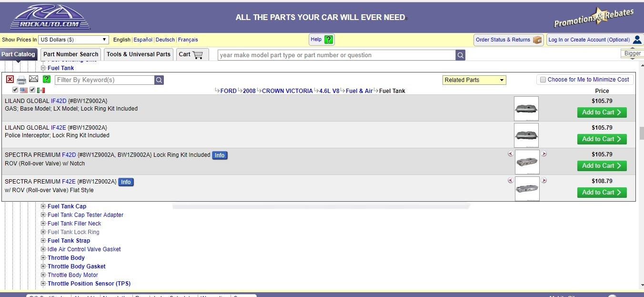Toggle the Mexico market checkbox
The image size is (644, 297).
(32, 90)
